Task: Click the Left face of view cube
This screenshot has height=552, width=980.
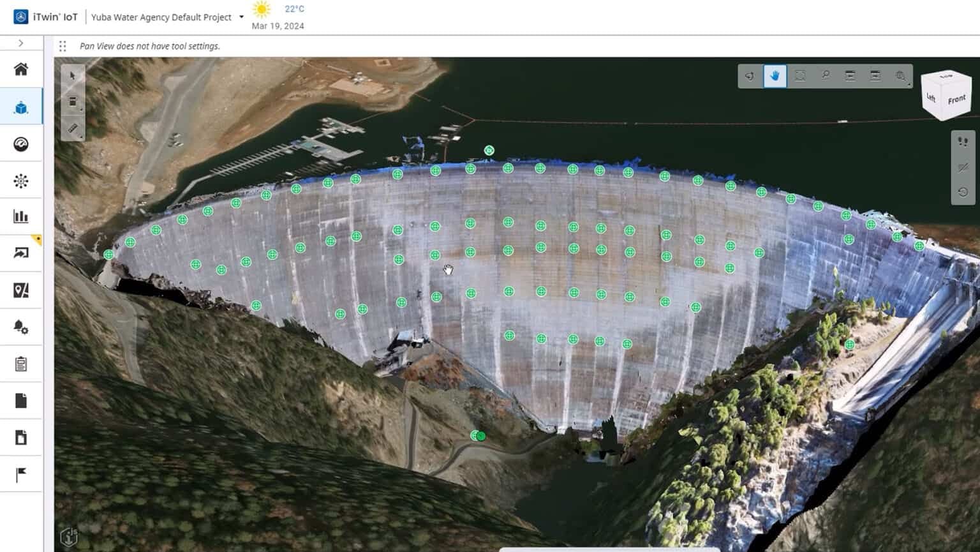Action: [x=932, y=98]
